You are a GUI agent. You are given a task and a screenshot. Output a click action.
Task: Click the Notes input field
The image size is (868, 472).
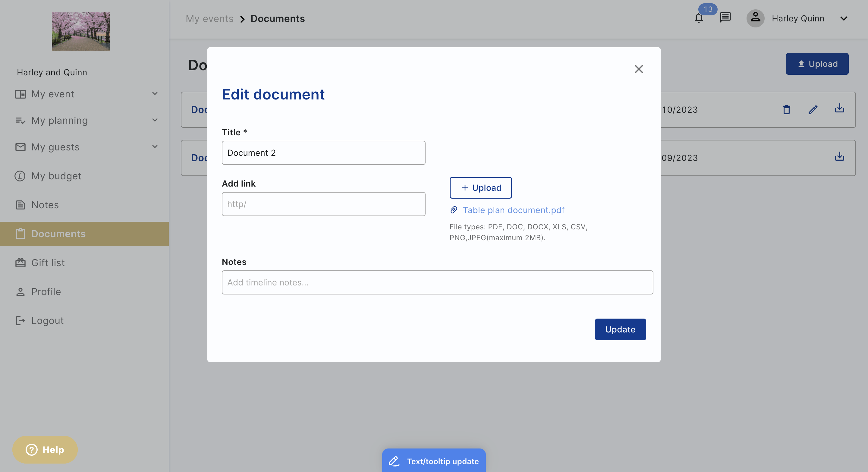point(437,282)
